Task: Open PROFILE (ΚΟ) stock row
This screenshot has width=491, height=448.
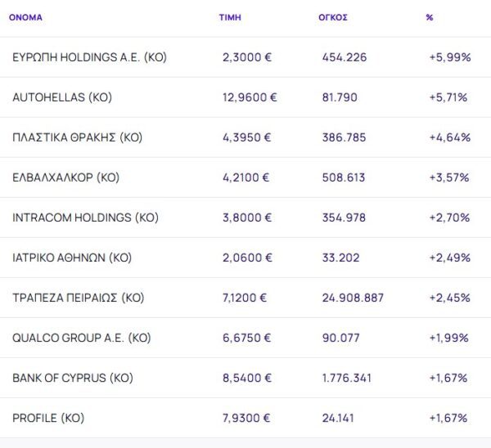Action: (x=48, y=418)
